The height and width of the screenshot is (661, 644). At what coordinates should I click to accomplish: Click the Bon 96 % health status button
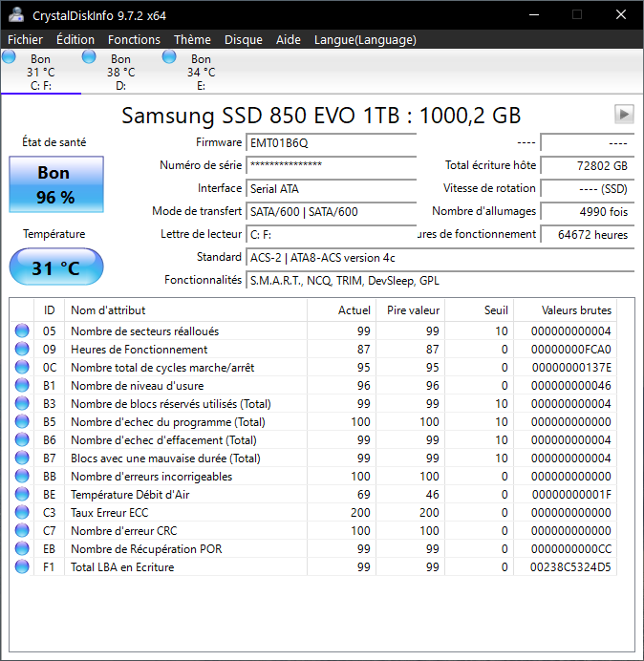(56, 184)
